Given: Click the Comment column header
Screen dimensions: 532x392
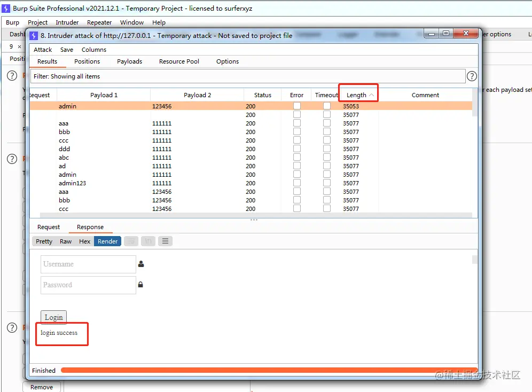Looking at the screenshot, I should click(425, 95).
